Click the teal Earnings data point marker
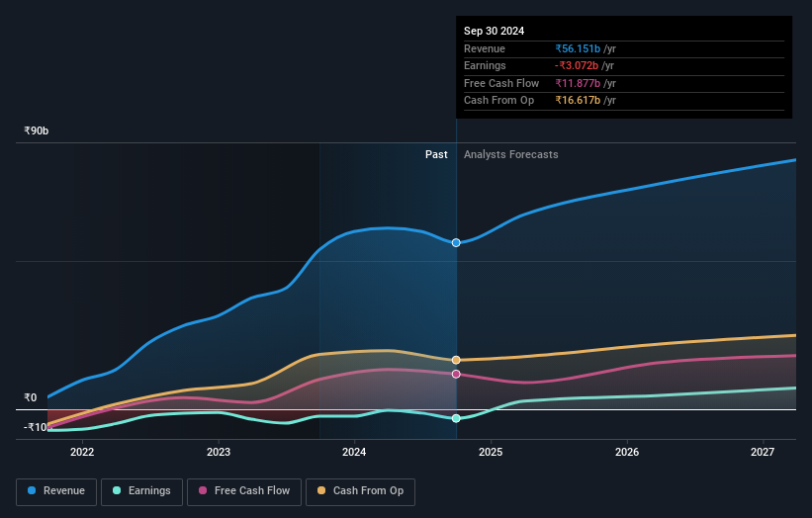Image resolution: width=812 pixels, height=518 pixels. (x=456, y=418)
